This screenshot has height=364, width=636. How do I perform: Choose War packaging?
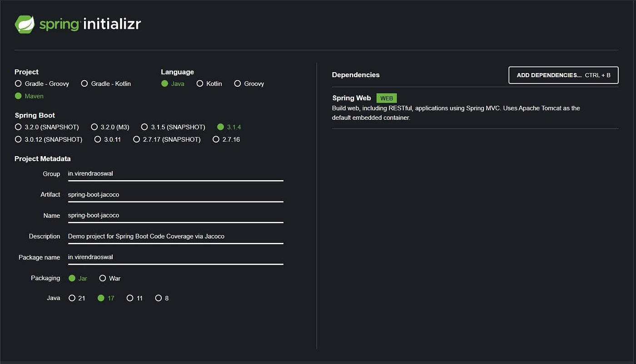point(109,278)
